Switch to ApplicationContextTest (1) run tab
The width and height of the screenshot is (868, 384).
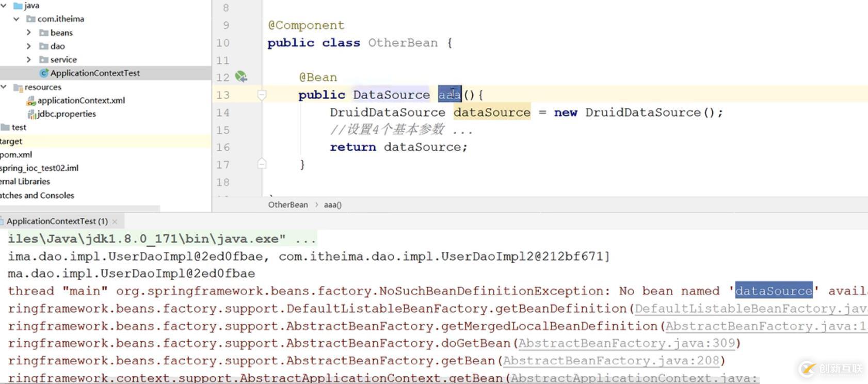pos(57,221)
